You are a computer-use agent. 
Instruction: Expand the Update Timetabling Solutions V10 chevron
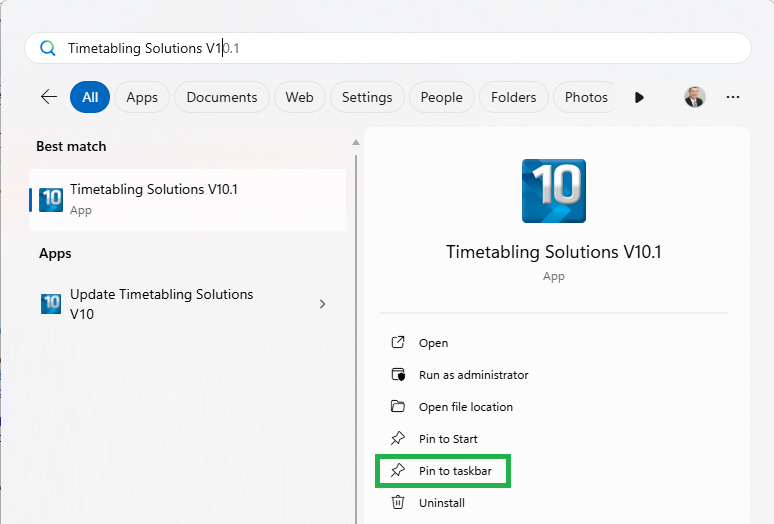point(322,304)
